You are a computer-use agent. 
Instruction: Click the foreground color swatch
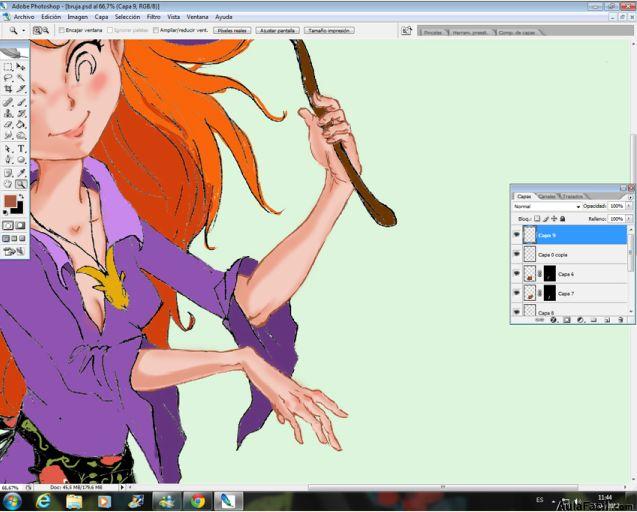click(9, 201)
